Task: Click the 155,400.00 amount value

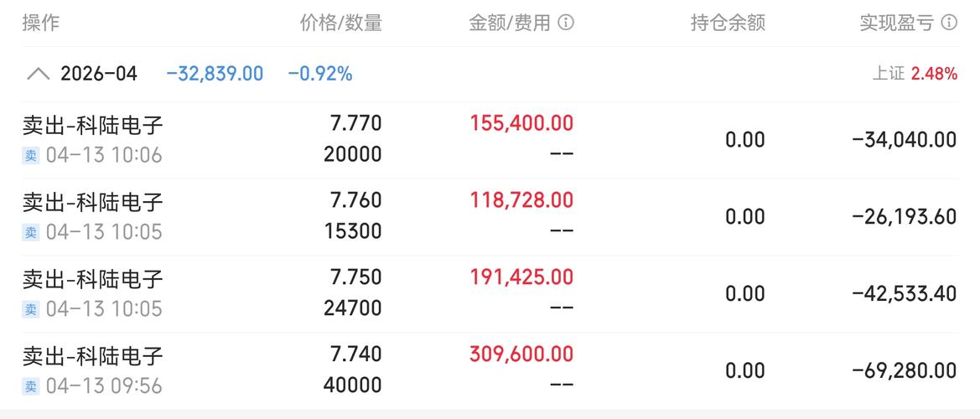Action: (522, 123)
